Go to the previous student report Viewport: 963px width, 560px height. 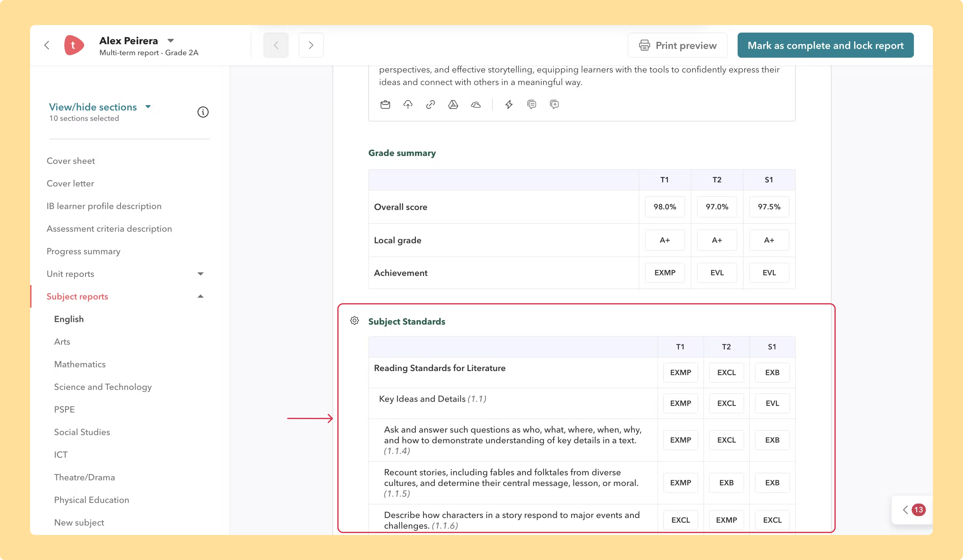point(276,45)
